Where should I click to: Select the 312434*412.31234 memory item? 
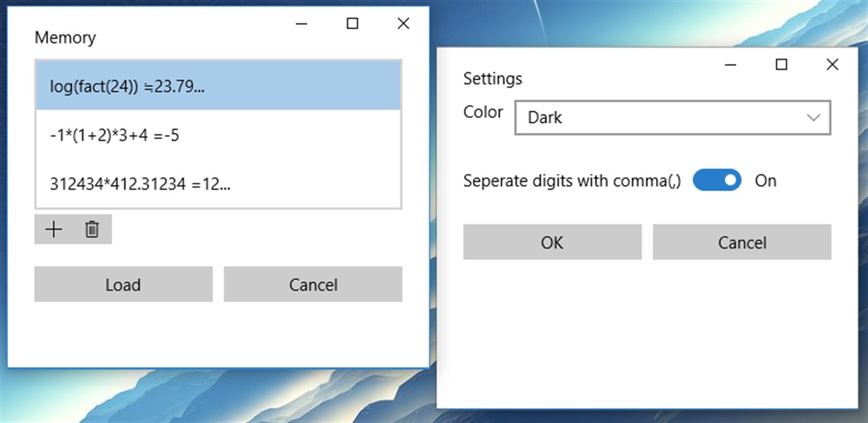point(218,184)
